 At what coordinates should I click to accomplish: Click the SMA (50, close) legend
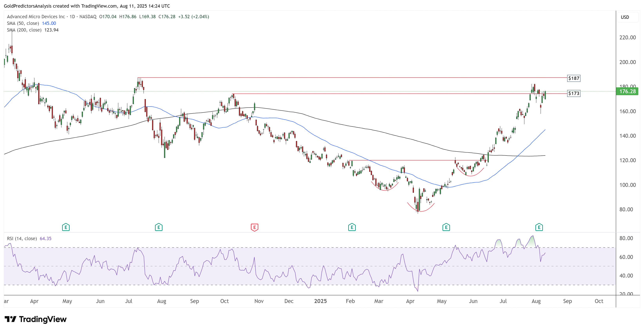click(23, 23)
